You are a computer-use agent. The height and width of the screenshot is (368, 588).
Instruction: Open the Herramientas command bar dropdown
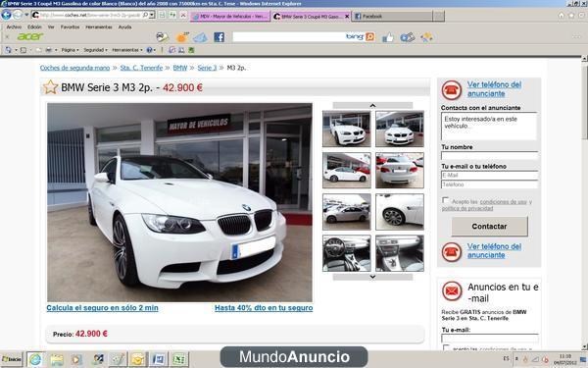127,50
